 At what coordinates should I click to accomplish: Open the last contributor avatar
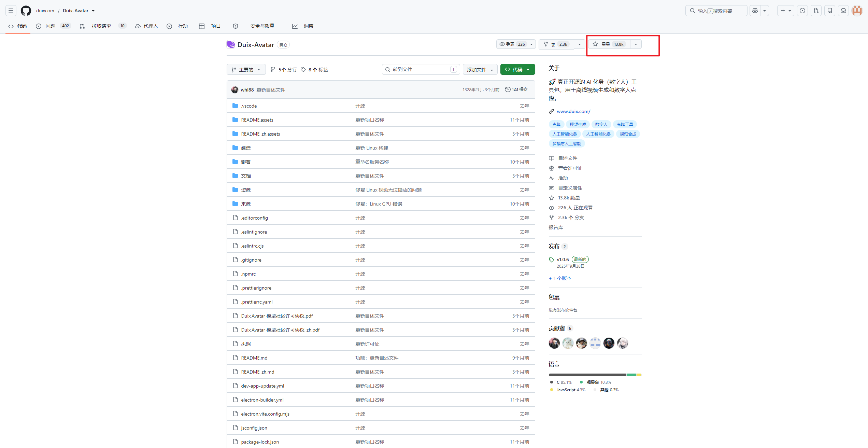pyautogui.click(x=623, y=343)
